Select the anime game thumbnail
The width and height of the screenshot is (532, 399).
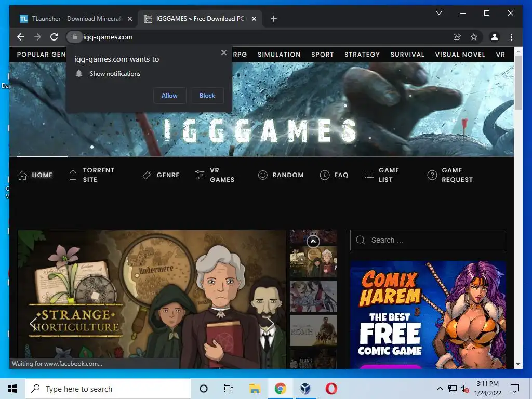[313, 296]
